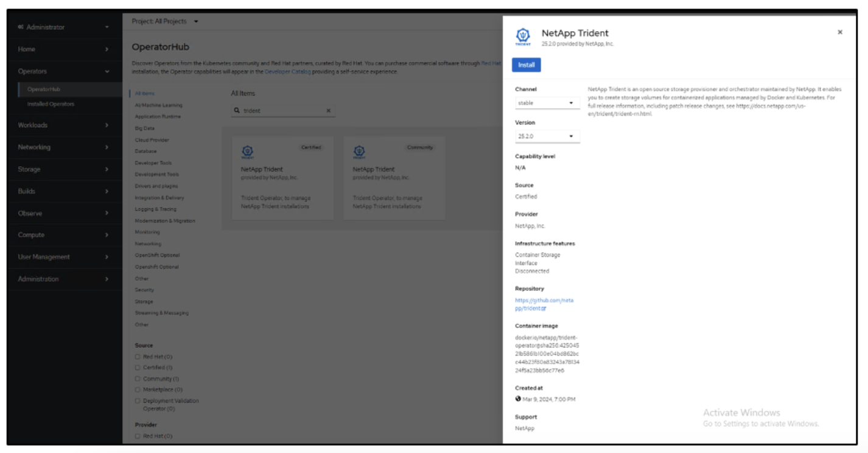Collapse the Operators section in the sidebar
The height and width of the screenshot is (453, 868).
pos(64,71)
